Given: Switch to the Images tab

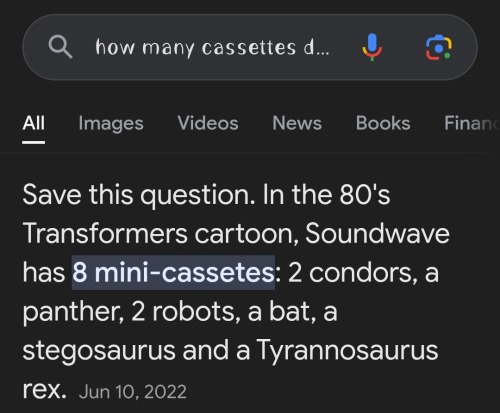Looking at the screenshot, I should [111, 124].
